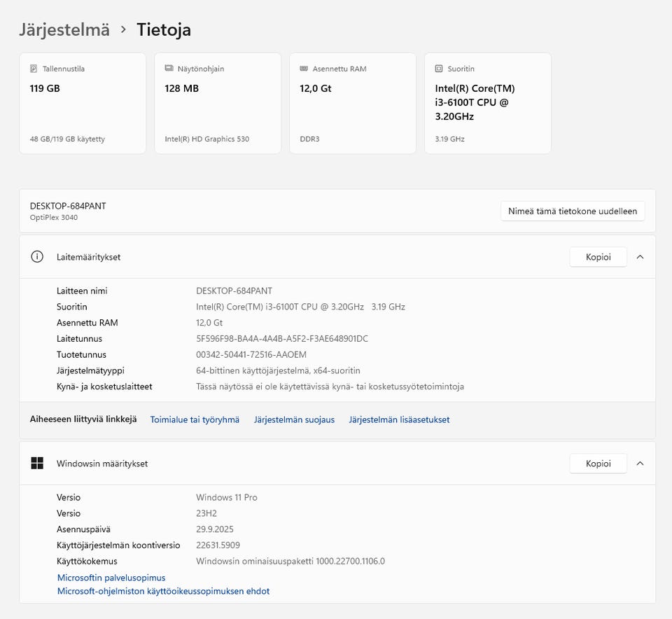
Task: Click the display adapter icon on Näytönohjain card
Action: coord(169,69)
